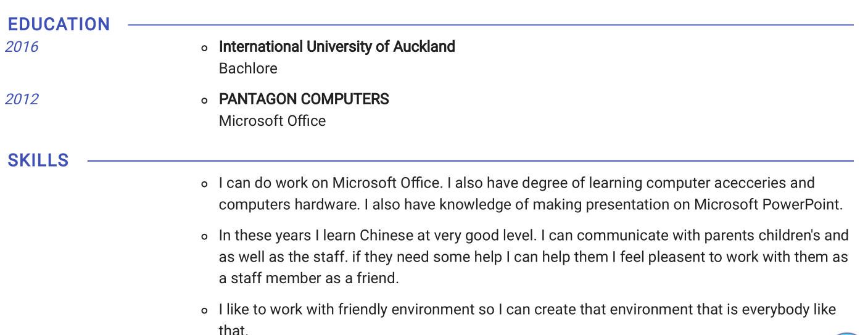Click the bullet of the Chinese language skill
868x335 pixels.
204,236
